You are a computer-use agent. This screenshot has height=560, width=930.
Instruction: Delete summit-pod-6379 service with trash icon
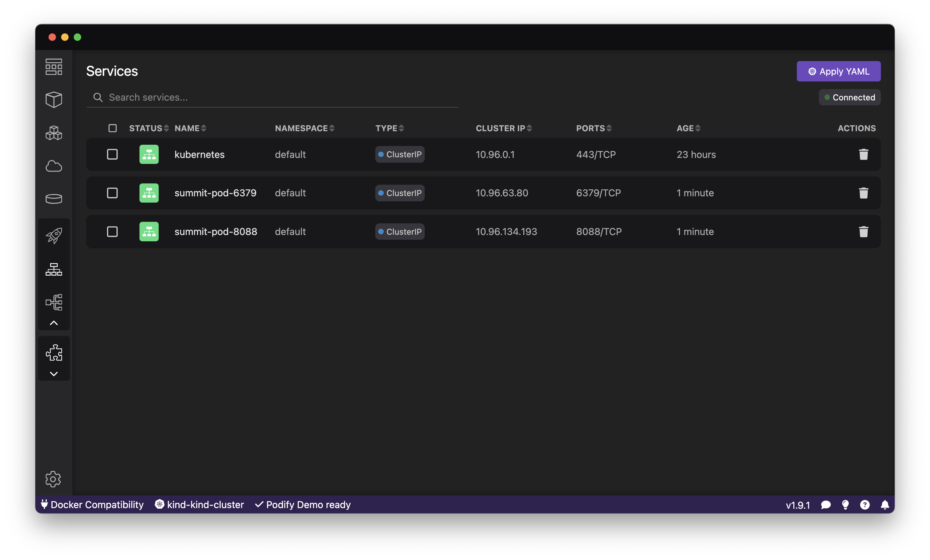pyautogui.click(x=863, y=193)
